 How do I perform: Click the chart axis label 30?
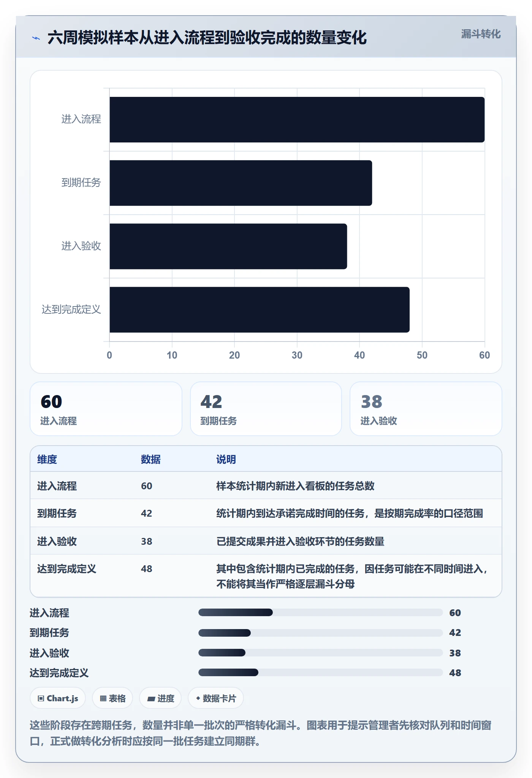click(297, 355)
